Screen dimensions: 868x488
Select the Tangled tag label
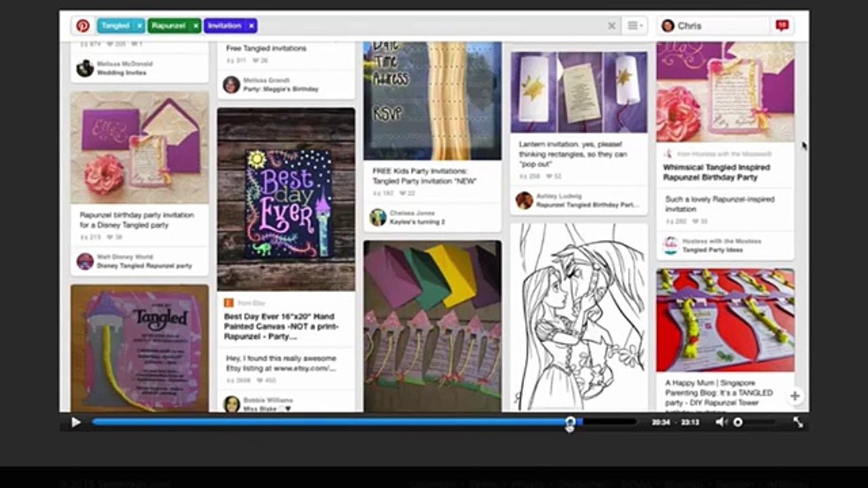point(115,26)
